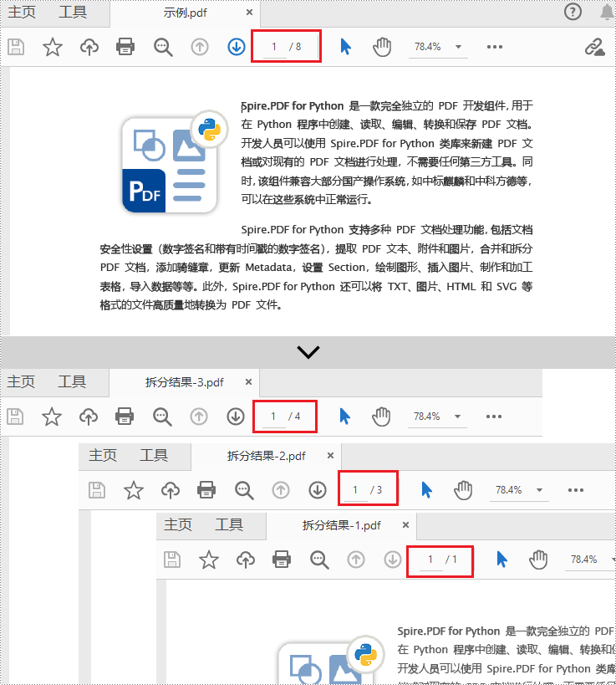Open search in 拆分结果-2.pdf window

(x=244, y=491)
